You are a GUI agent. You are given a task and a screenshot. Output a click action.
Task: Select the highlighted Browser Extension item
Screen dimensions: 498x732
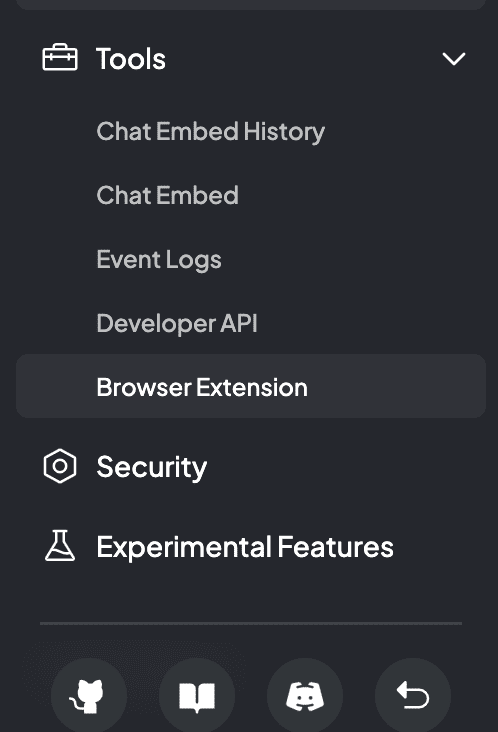251,386
